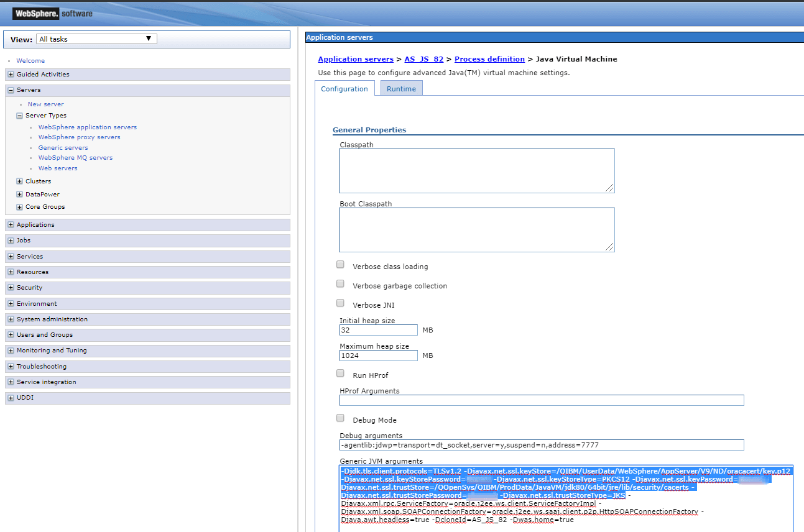Expand the Resources section
This screenshot has height=532, width=804.
coord(11,272)
